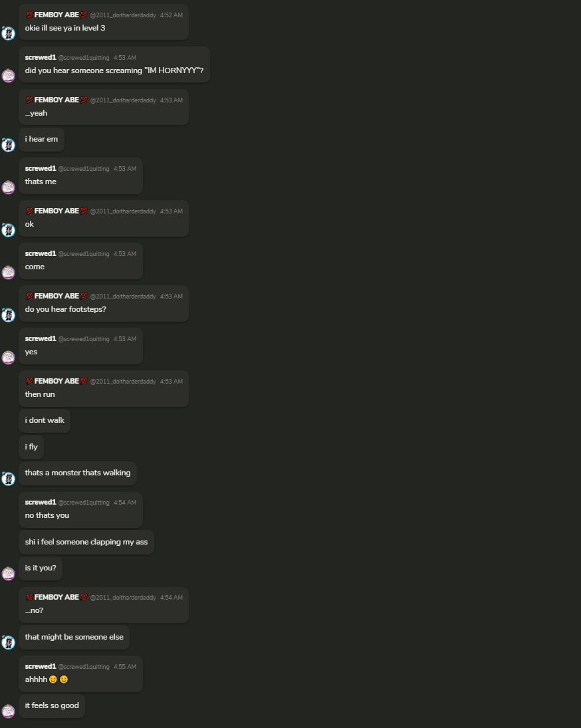Click avatar beside "that might be someone else"

9,642
